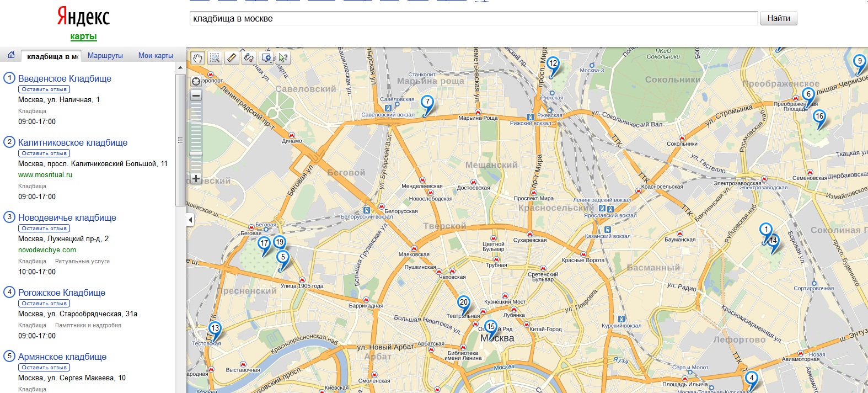Visit the www.mosritual.ru website link
The width and height of the screenshot is (868, 393).
coord(45,175)
